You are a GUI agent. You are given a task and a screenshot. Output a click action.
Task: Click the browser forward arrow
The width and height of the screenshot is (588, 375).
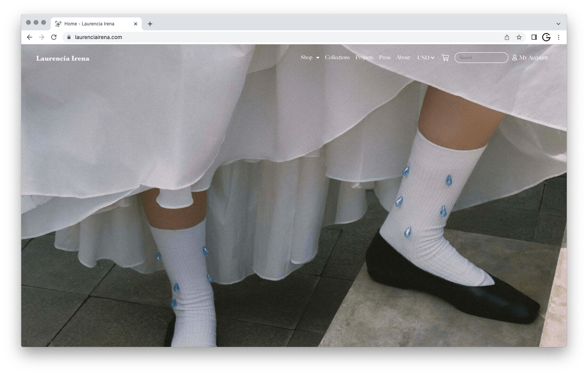tap(42, 37)
